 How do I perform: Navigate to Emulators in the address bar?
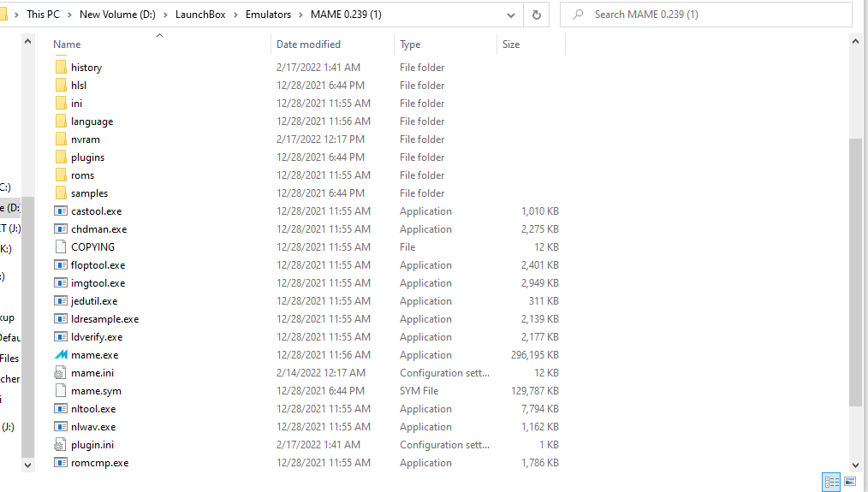click(268, 15)
